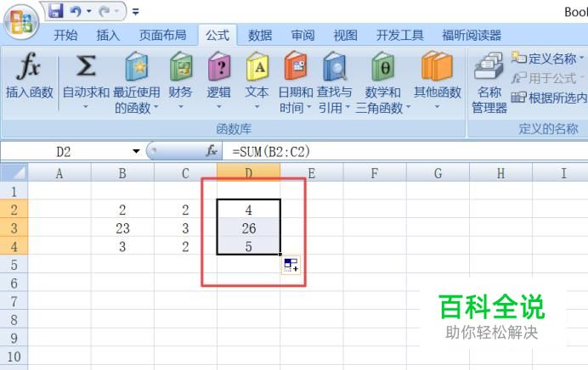Open 最近使用的函数 book icon
588x370 pixels.
pyautogui.click(x=137, y=66)
